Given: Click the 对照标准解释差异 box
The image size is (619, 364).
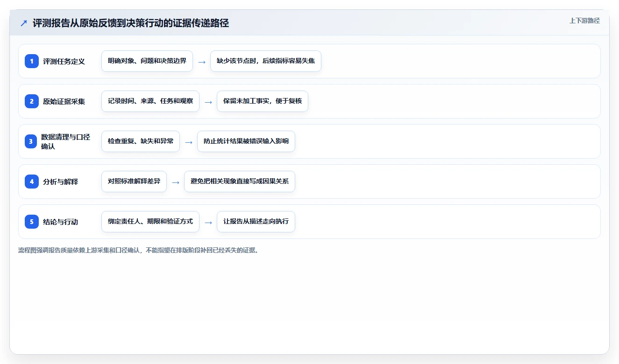Looking at the screenshot, I should 134,182.
